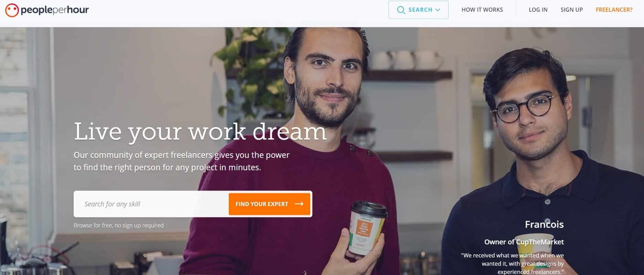This screenshot has width=644, height=275.
Task: Go to LOG IN
Action: point(538,10)
